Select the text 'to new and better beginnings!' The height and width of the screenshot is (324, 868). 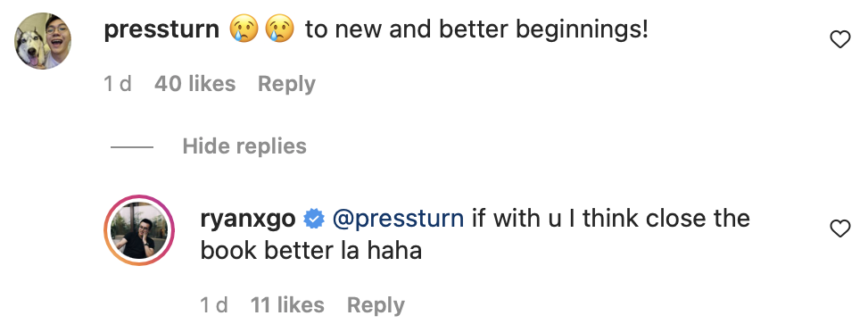(476, 30)
